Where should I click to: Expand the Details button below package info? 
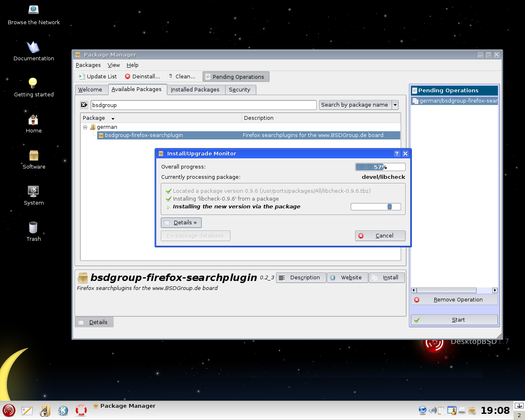94,322
